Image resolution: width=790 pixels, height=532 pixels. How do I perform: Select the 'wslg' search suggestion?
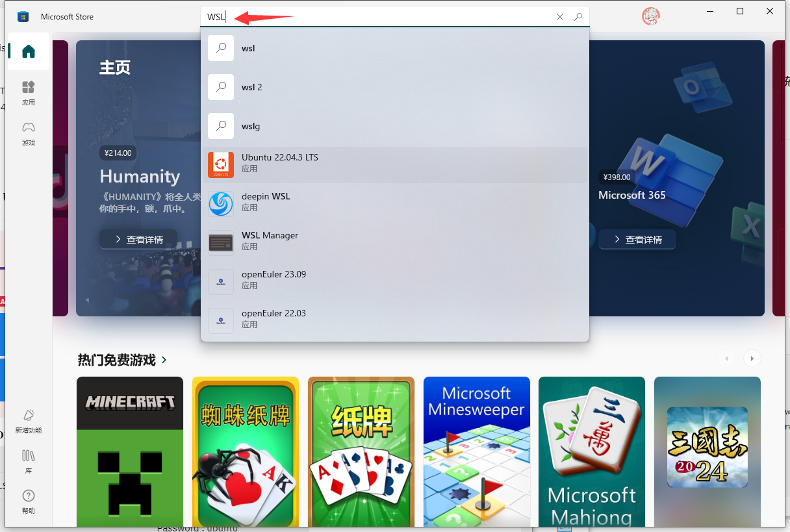pyautogui.click(x=395, y=126)
